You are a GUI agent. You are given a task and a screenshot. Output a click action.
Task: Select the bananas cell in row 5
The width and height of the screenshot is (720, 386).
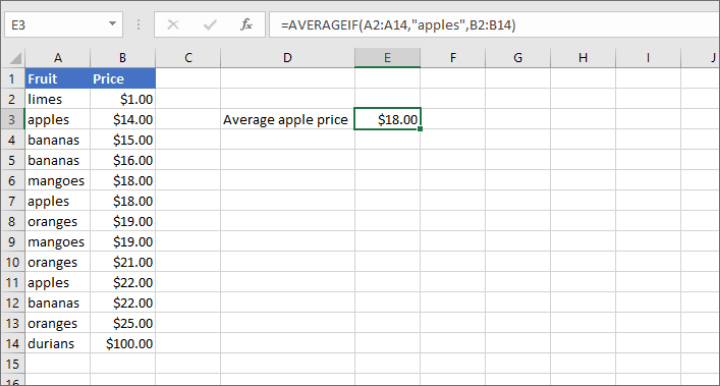pyautogui.click(x=58, y=160)
